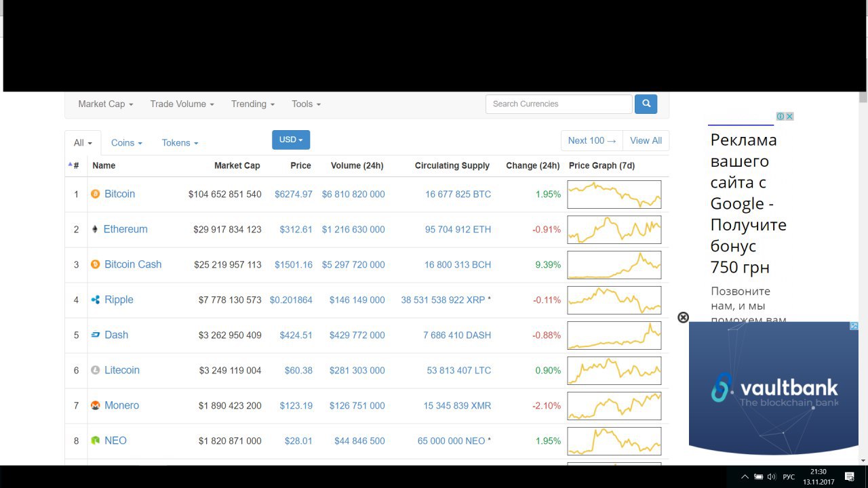Open the Dash currency link

(x=116, y=335)
